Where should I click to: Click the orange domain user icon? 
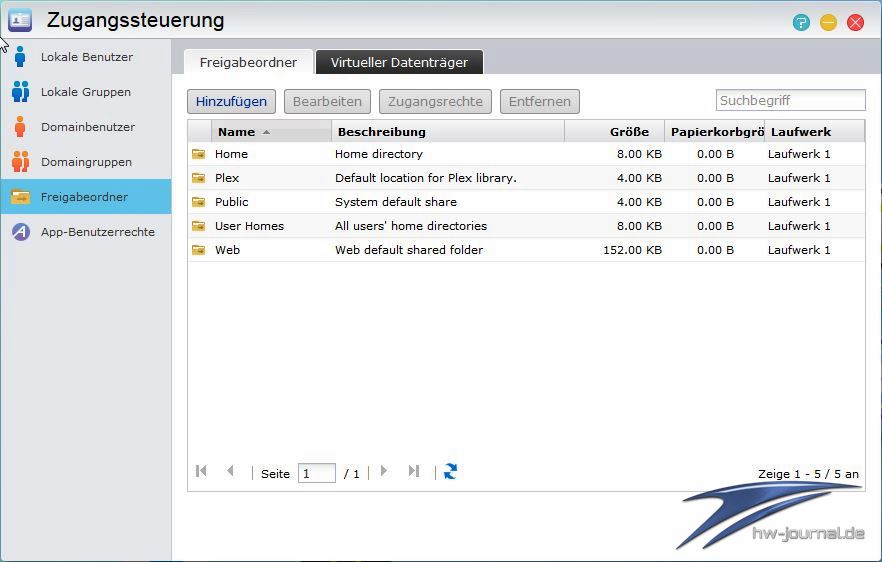(x=20, y=127)
